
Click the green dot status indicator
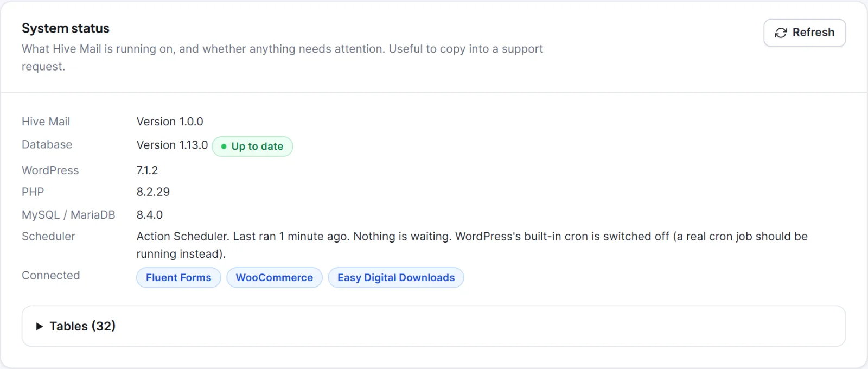point(224,147)
